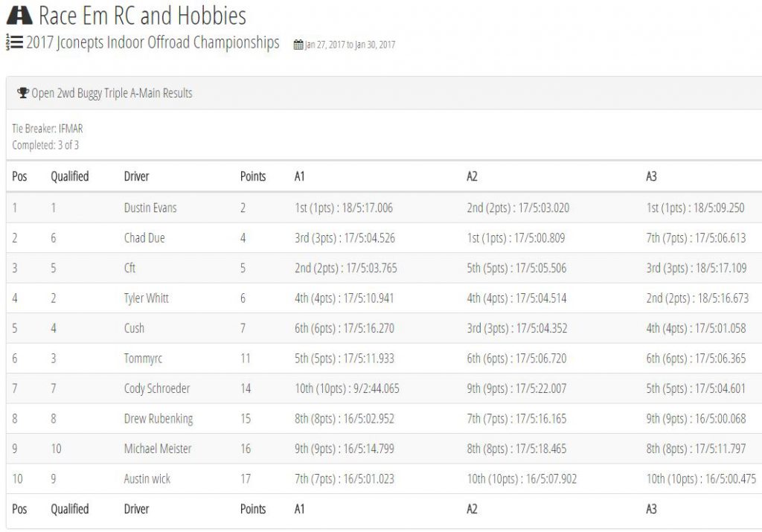
Task: Click the Points column header in the top header row
Action: [253, 176]
